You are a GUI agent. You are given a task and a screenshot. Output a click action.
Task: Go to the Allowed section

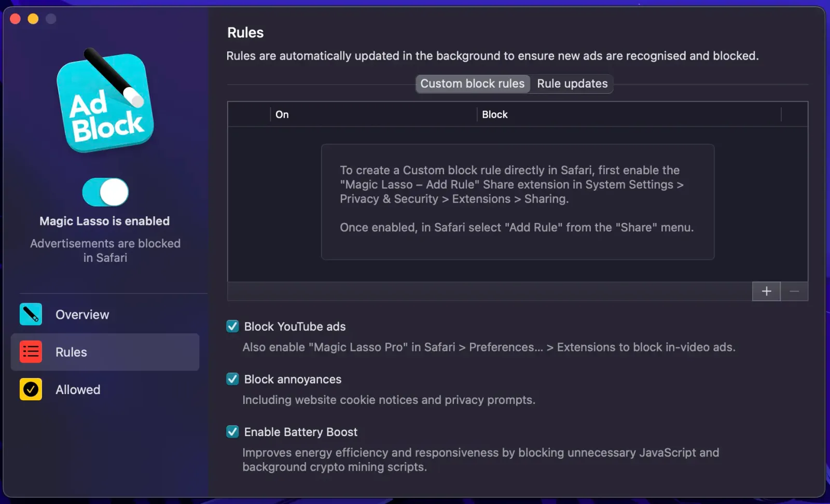point(77,389)
